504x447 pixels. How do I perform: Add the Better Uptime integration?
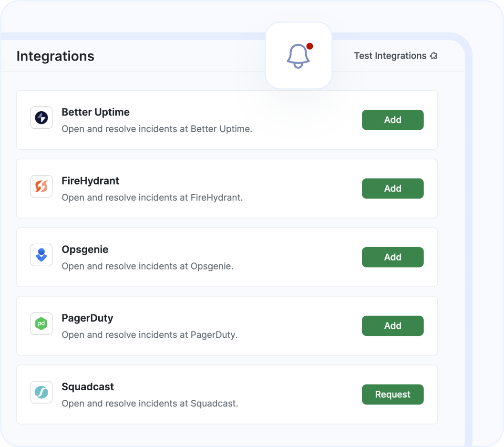tap(392, 120)
